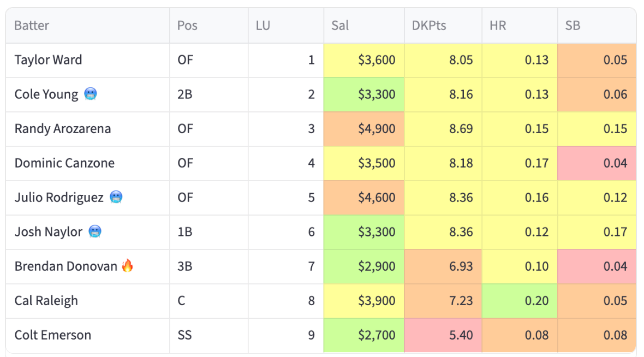Sort by the DKPts column header
644x357 pixels.
[429, 26]
